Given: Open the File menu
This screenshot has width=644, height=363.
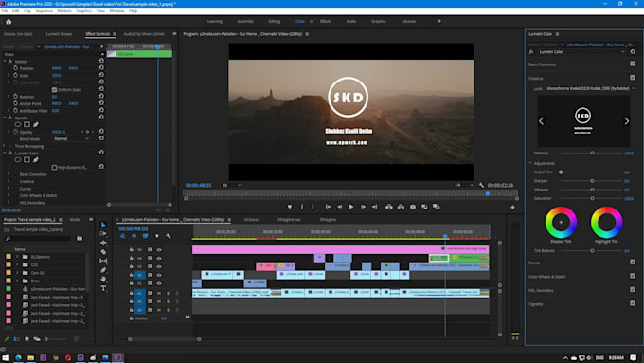Looking at the screenshot, I should (5, 11).
